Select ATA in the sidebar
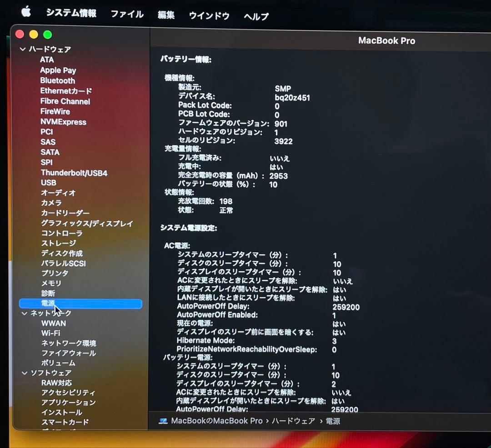The height and width of the screenshot is (448, 491). coord(47,60)
